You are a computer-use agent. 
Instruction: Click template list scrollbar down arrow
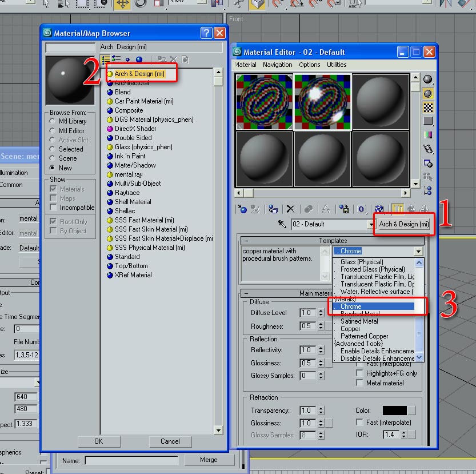pos(419,357)
